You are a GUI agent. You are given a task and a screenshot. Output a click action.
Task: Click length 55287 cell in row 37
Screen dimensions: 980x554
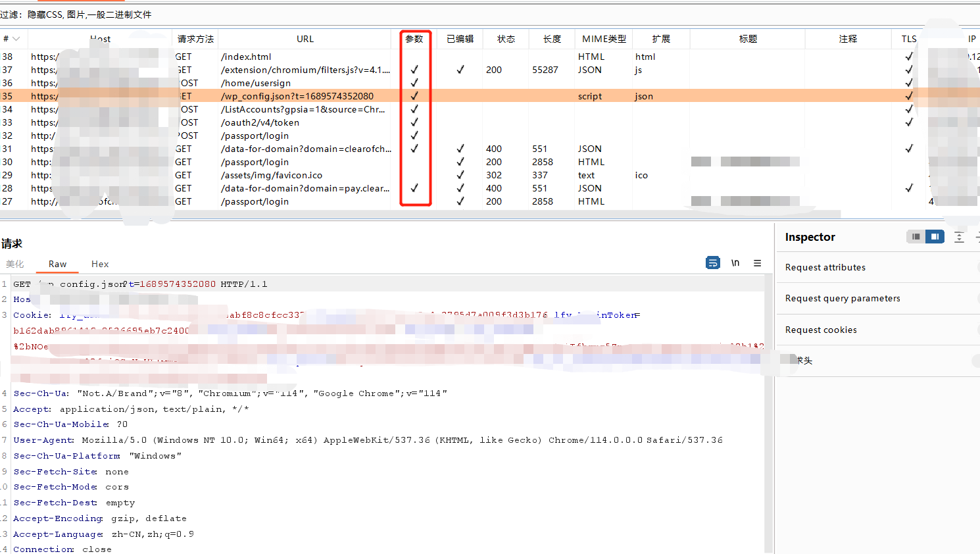[545, 70]
